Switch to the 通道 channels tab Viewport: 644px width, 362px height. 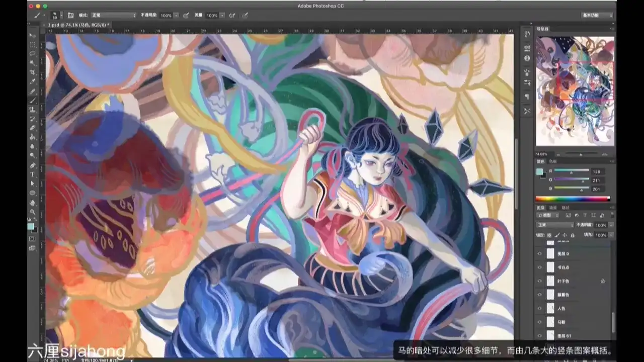553,207
